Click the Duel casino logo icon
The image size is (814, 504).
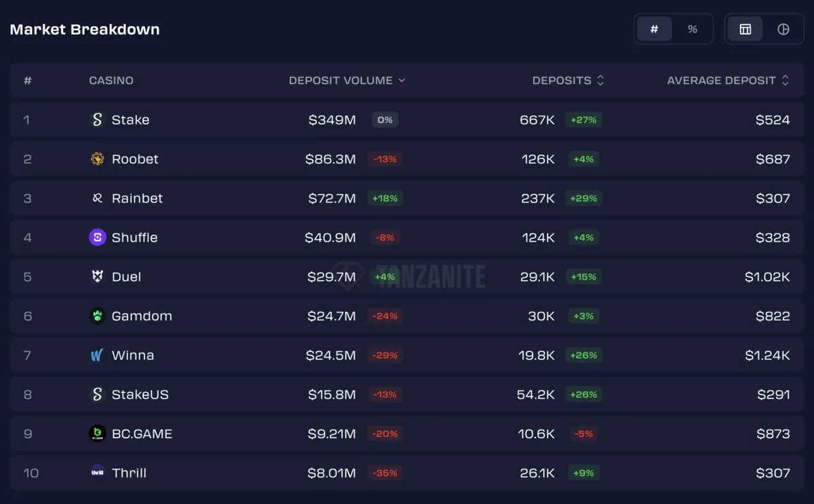tap(97, 276)
